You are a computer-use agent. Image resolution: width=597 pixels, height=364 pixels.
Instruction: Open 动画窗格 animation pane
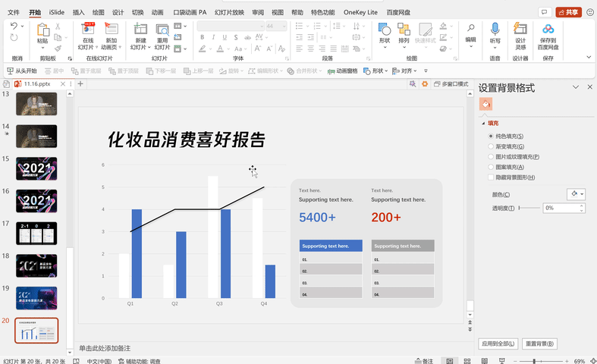click(343, 71)
